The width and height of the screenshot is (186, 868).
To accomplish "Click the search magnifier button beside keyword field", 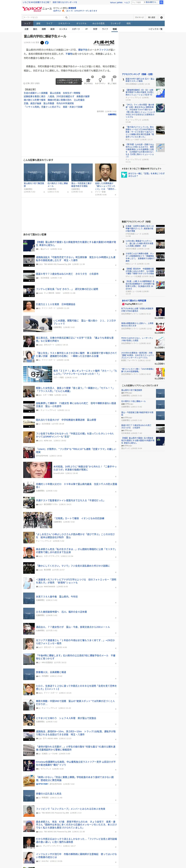I will click(66, 18).
